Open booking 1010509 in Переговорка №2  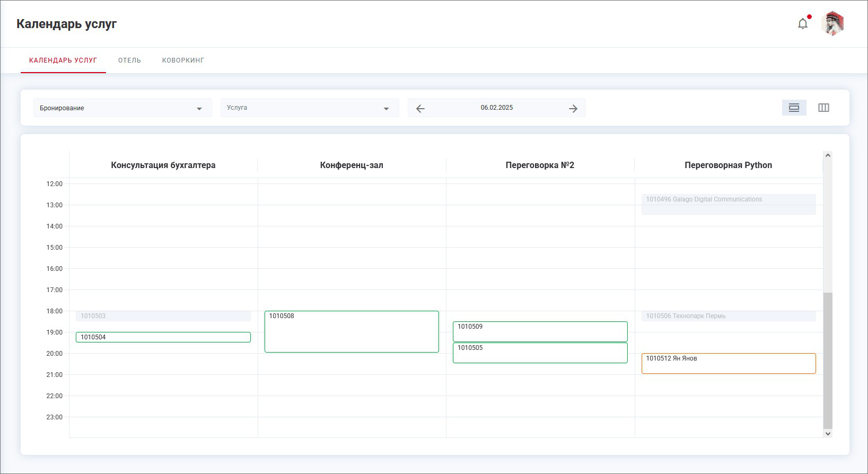coord(540,331)
